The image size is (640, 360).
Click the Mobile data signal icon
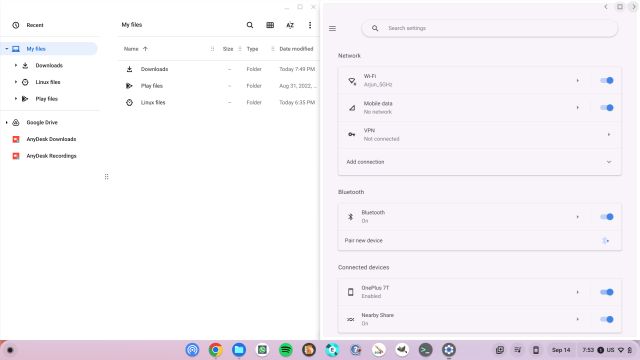[x=352, y=108]
